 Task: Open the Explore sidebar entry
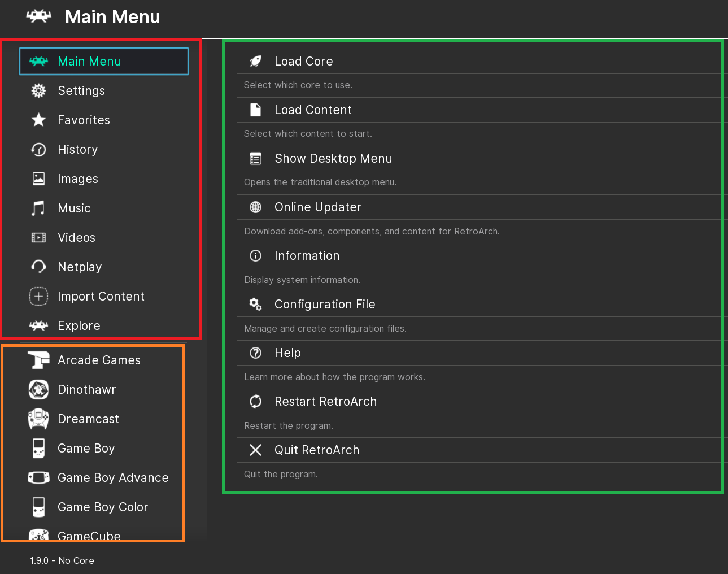point(104,325)
